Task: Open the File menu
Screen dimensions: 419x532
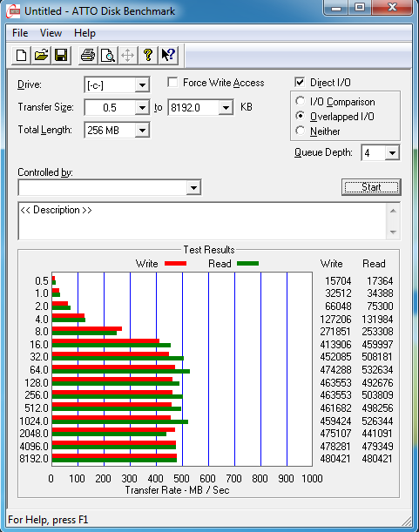Action: (20, 33)
